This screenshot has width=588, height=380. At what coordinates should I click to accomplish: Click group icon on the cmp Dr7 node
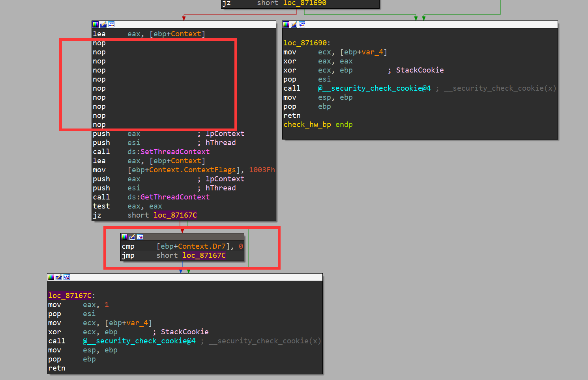coord(140,237)
